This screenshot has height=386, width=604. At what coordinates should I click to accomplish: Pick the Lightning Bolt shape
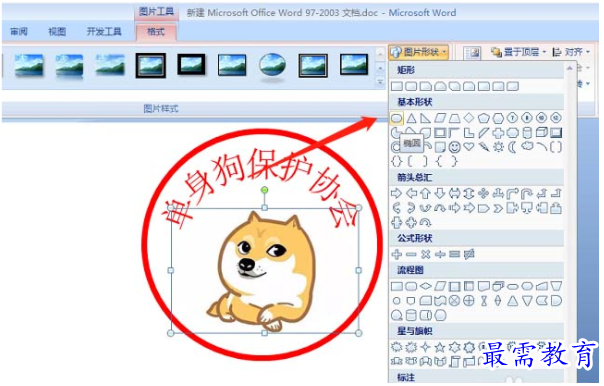483,147
